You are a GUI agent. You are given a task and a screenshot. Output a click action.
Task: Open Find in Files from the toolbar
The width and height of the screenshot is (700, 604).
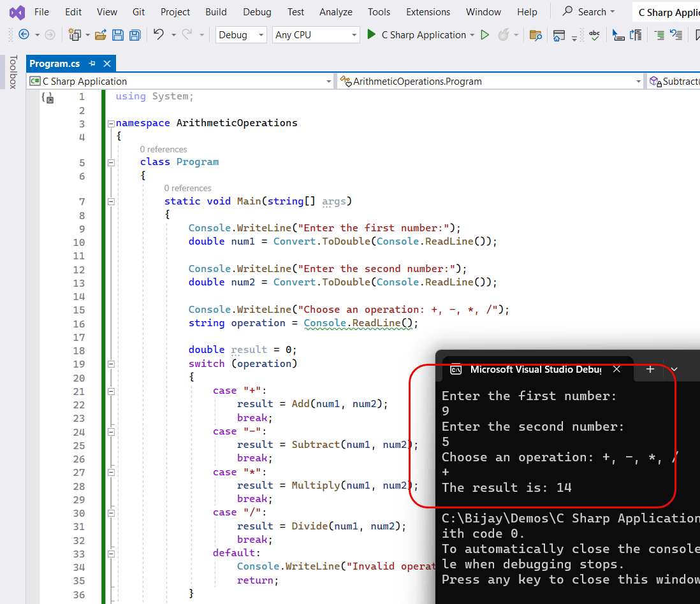[x=536, y=35]
